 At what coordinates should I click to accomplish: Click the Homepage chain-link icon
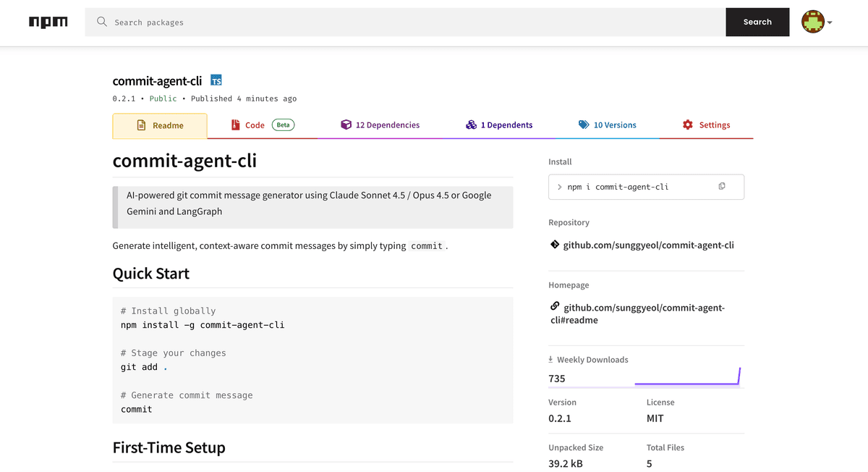tap(554, 307)
